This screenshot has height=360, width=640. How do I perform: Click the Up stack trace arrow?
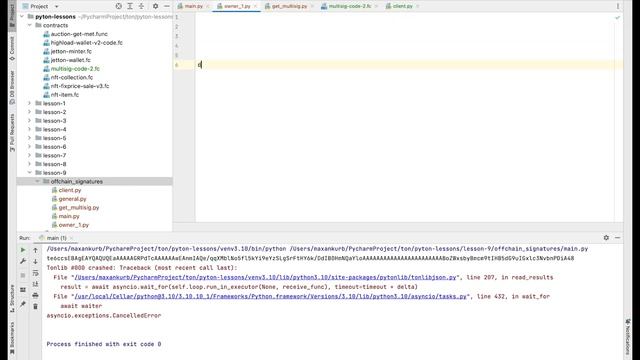(36, 250)
